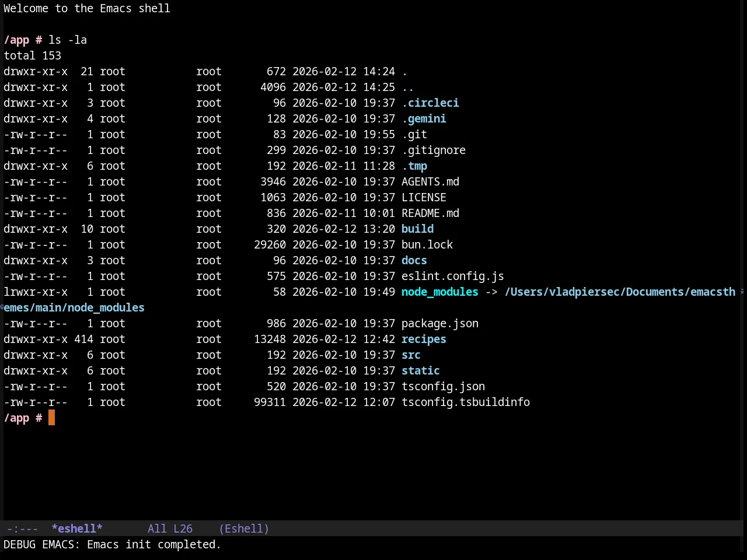Click the *eshell* buffer name in mode line
The width and height of the screenshot is (747, 560).
(x=77, y=528)
